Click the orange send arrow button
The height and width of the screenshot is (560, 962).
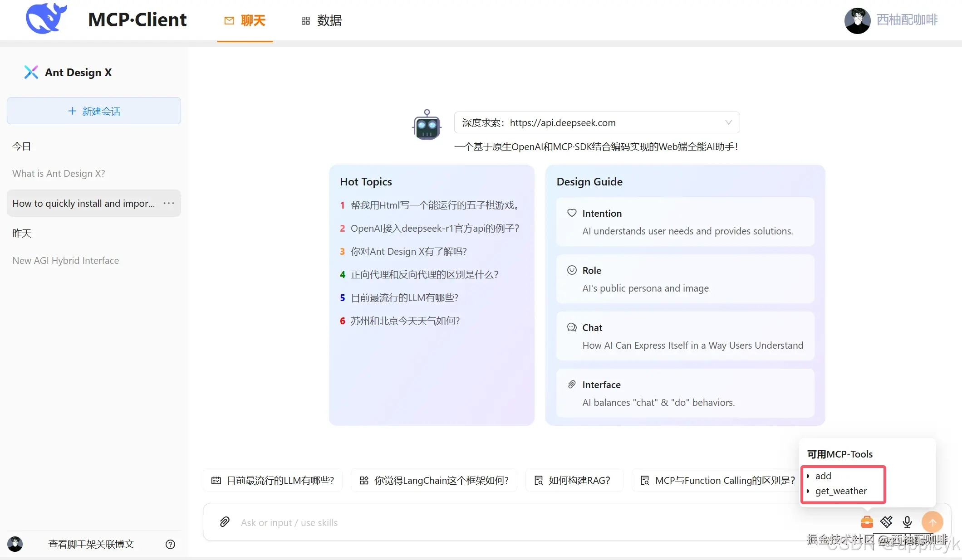tap(933, 522)
